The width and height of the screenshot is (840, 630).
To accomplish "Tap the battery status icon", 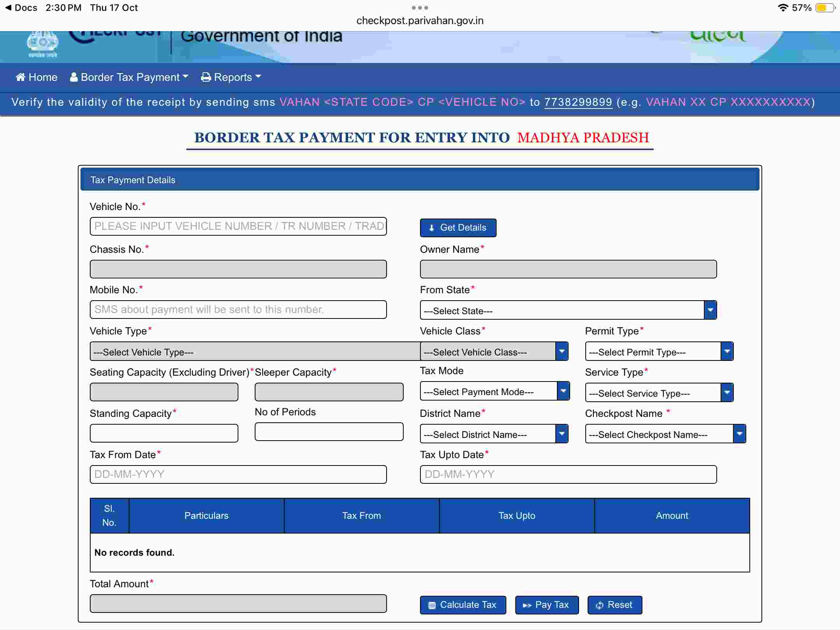I will (x=825, y=8).
